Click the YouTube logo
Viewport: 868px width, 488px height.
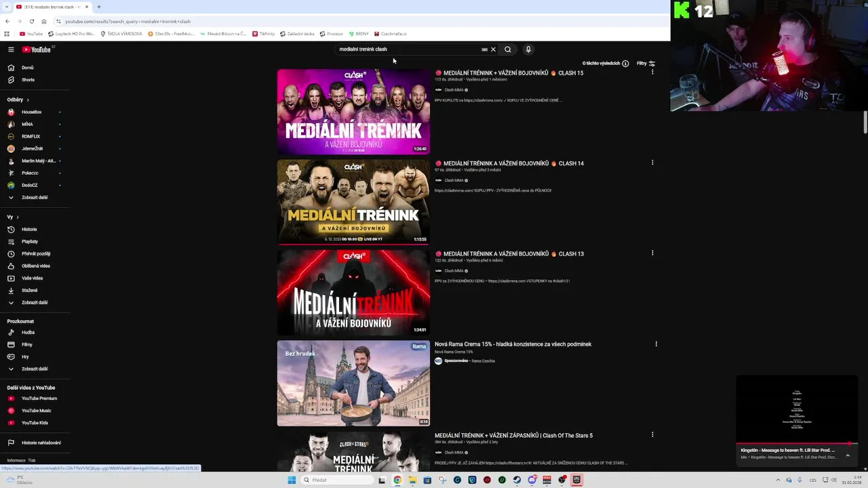(x=37, y=49)
